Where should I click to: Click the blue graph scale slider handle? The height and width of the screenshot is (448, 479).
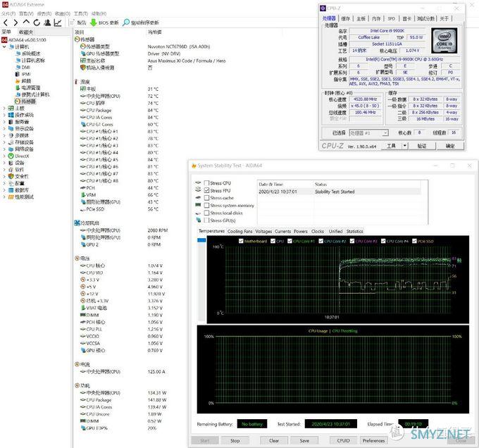click(203, 239)
